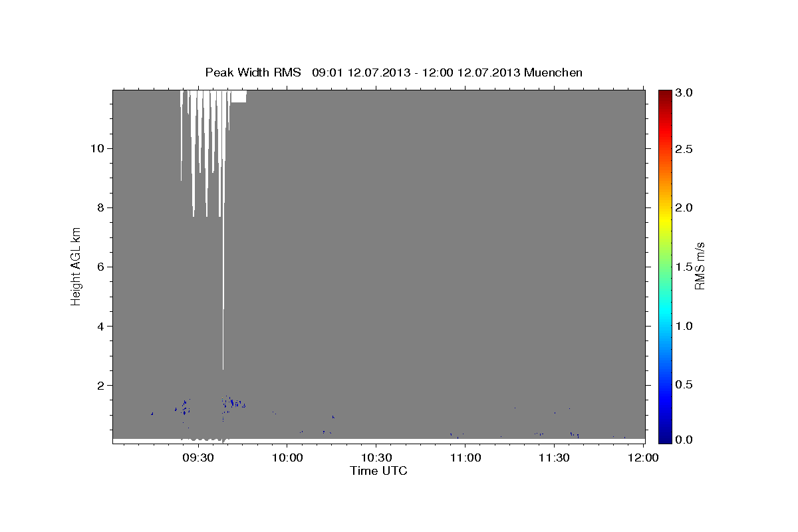The image size is (798, 532).
Task: Click the colorbar value 1.5 label
Action: (686, 267)
